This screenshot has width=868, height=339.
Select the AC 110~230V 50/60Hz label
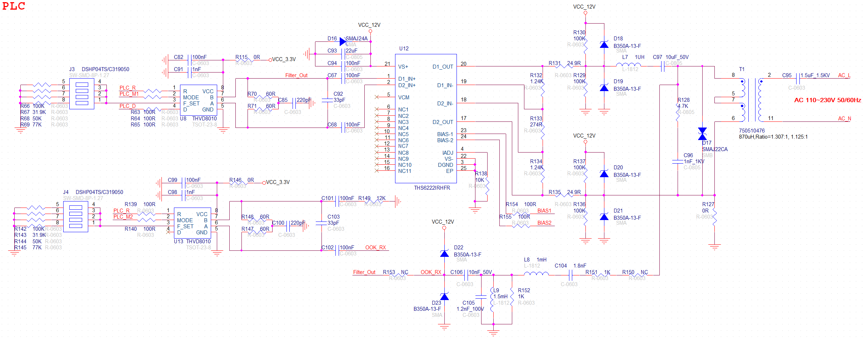[x=828, y=100]
